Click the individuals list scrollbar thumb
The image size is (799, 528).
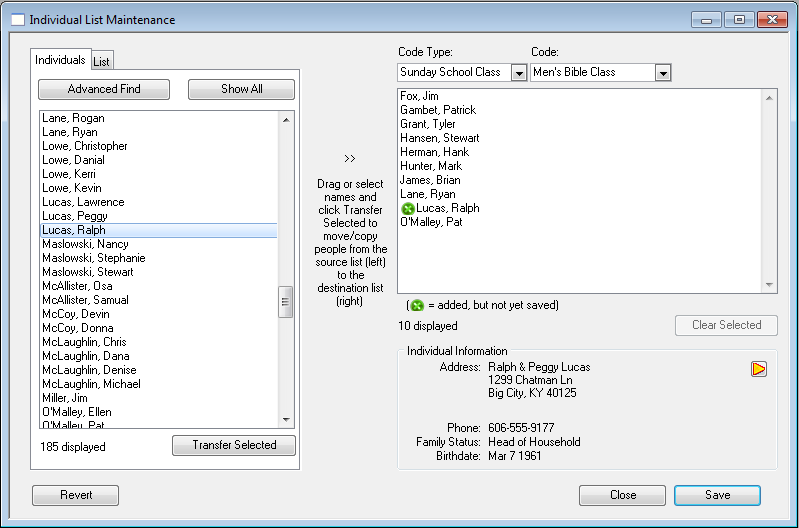coord(285,301)
